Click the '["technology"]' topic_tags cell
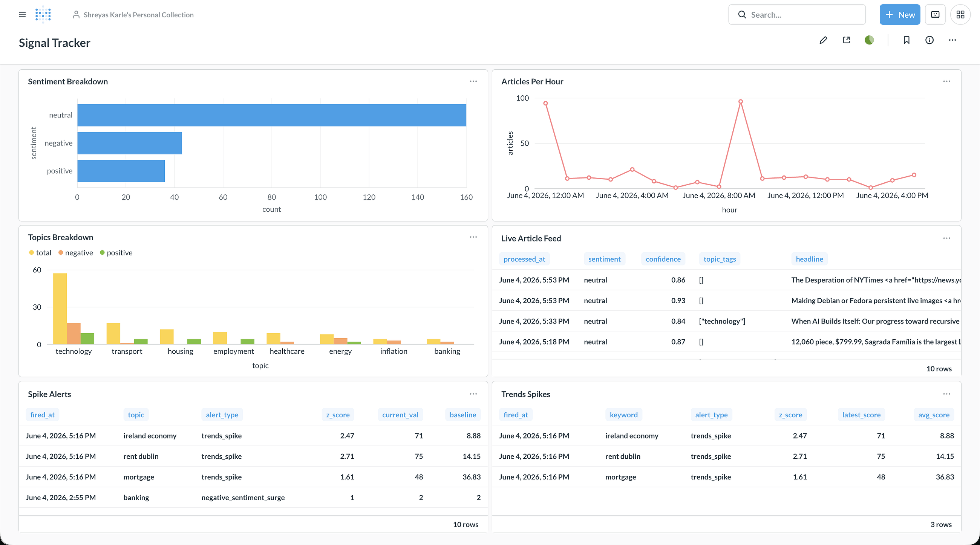 click(722, 321)
